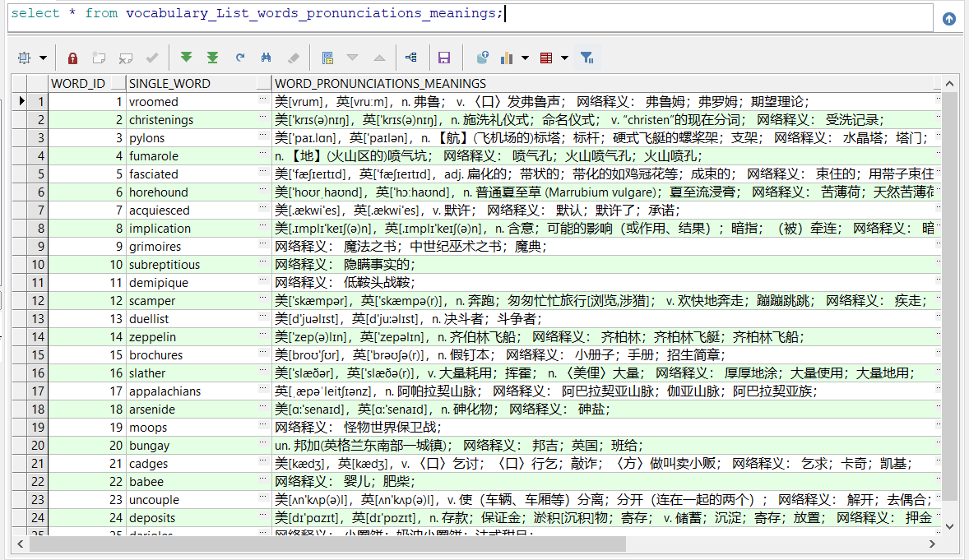Toggle single record view icon
Image resolution: width=969 pixels, height=560 pixels.
tap(327, 58)
